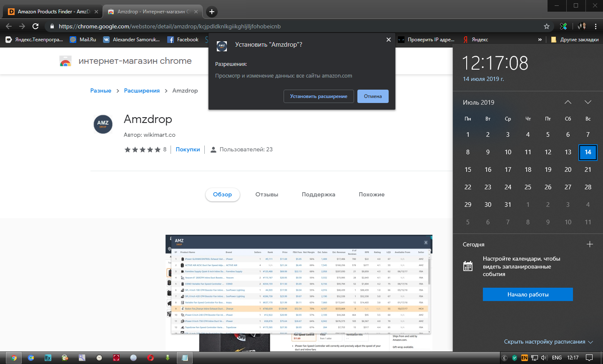Go to the Разные breadcrumb
This screenshot has height=364, width=603.
[x=101, y=90]
